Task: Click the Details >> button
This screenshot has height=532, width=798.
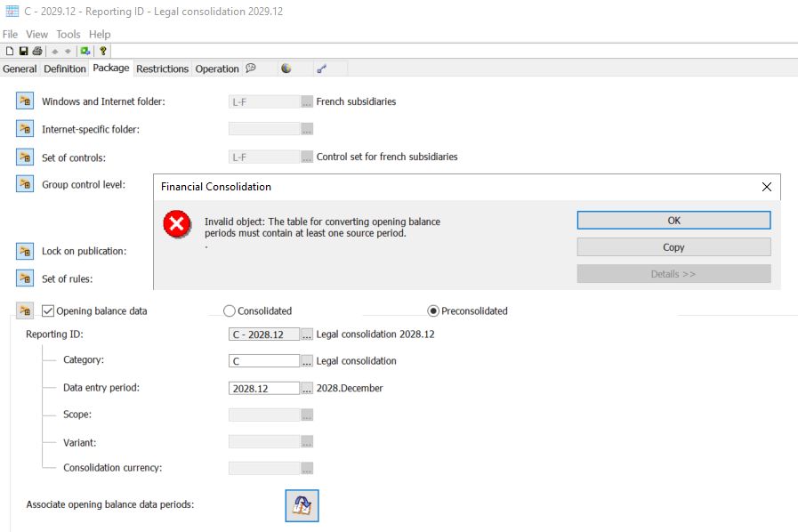Action: point(673,274)
